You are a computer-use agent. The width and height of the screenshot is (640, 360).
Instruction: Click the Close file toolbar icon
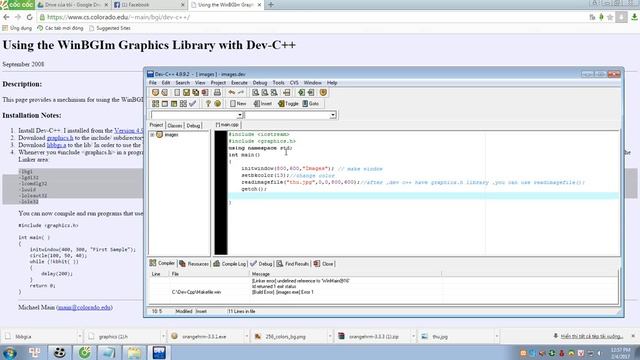click(x=205, y=93)
